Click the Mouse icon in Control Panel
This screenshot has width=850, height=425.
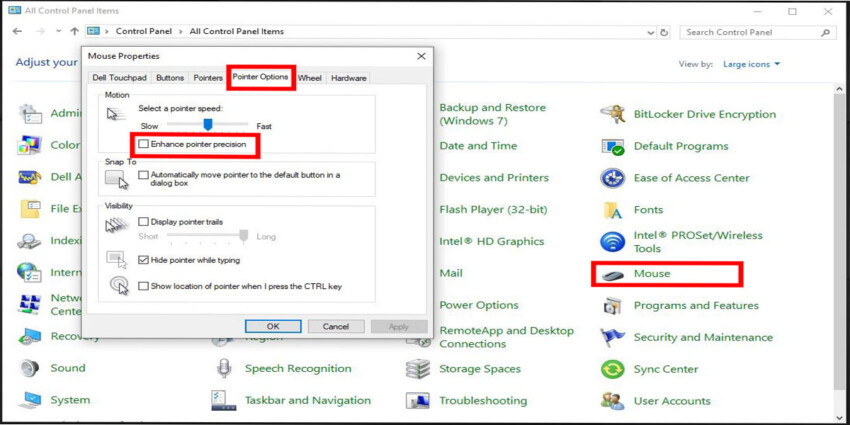click(613, 274)
